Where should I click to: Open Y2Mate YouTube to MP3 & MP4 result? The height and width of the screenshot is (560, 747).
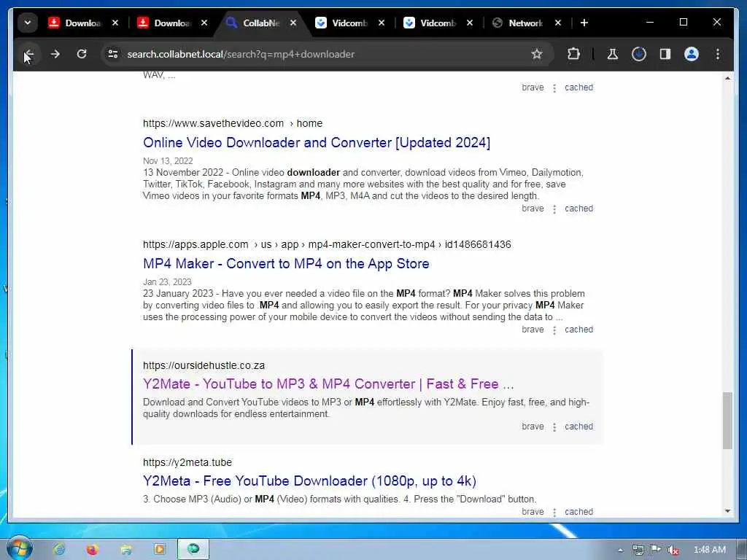[x=328, y=384]
